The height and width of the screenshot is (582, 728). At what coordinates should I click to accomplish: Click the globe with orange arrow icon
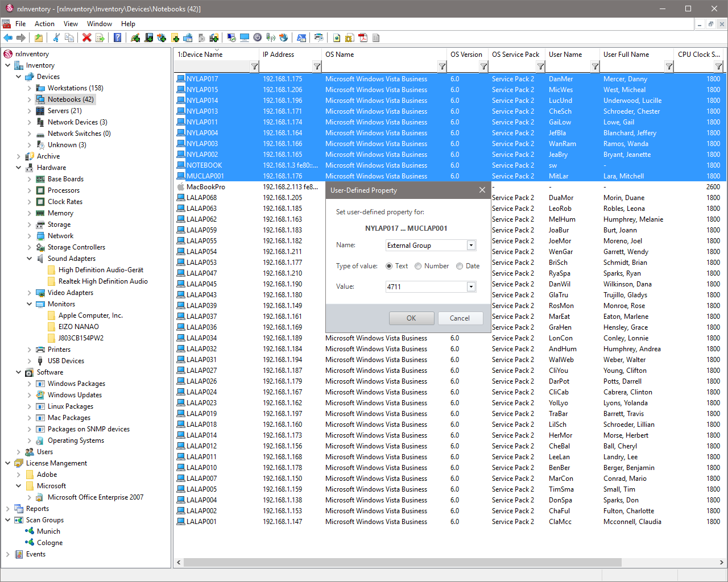(283, 38)
